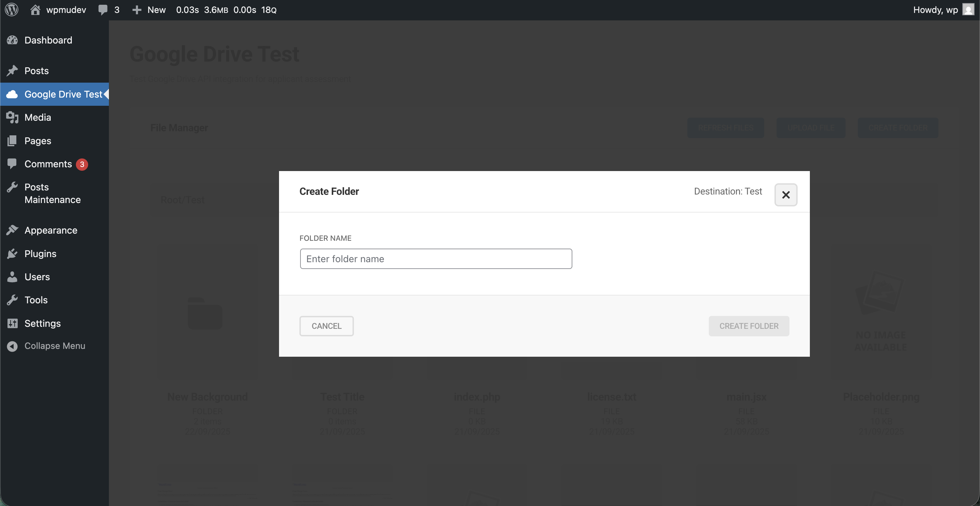Click Cancel in Create Folder dialog

click(326, 326)
